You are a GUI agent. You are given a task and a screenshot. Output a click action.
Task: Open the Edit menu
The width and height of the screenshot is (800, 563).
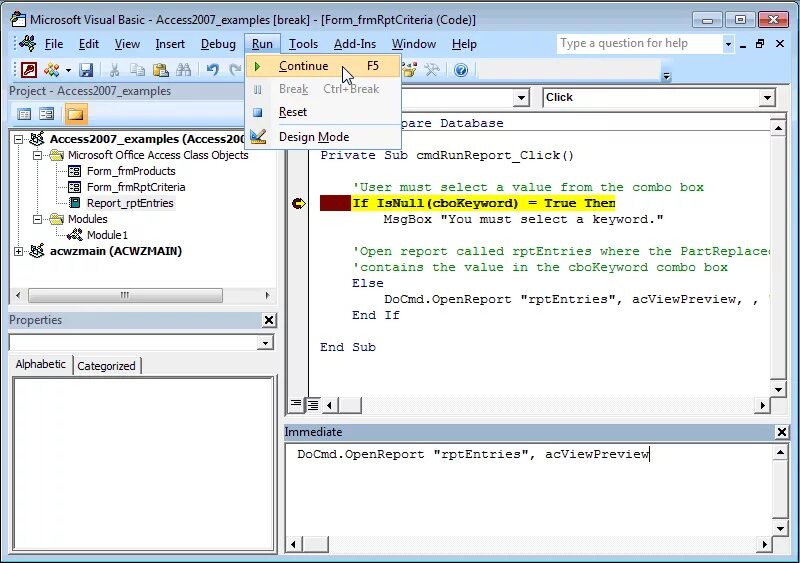click(x=89, y=44)
